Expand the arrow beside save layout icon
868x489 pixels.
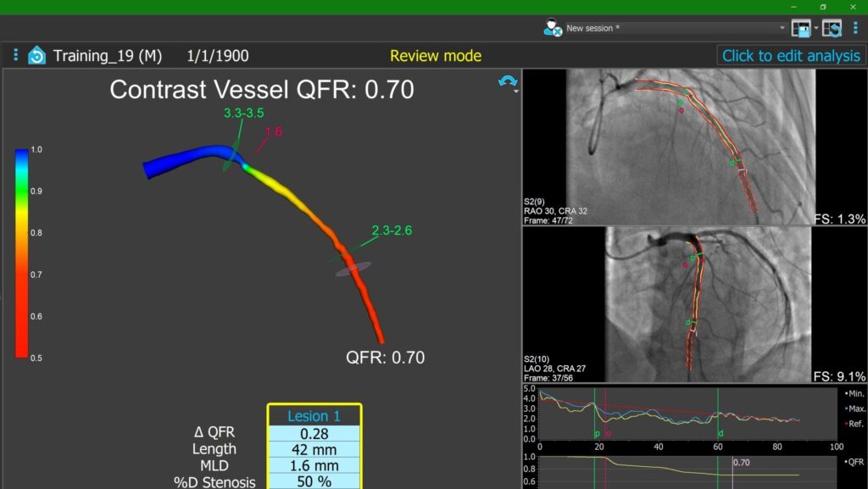[x=815, y=28]
